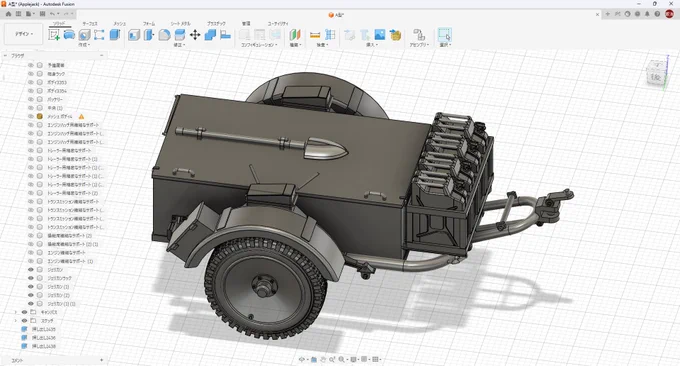Open the 検査 (Inspect) dropdown
680x366 pixels.
point(322,45)
